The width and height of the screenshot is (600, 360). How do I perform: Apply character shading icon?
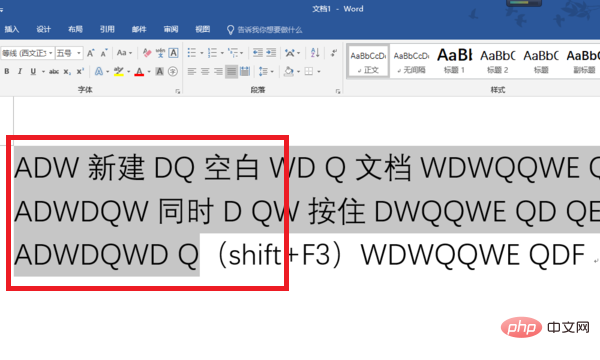160,72
